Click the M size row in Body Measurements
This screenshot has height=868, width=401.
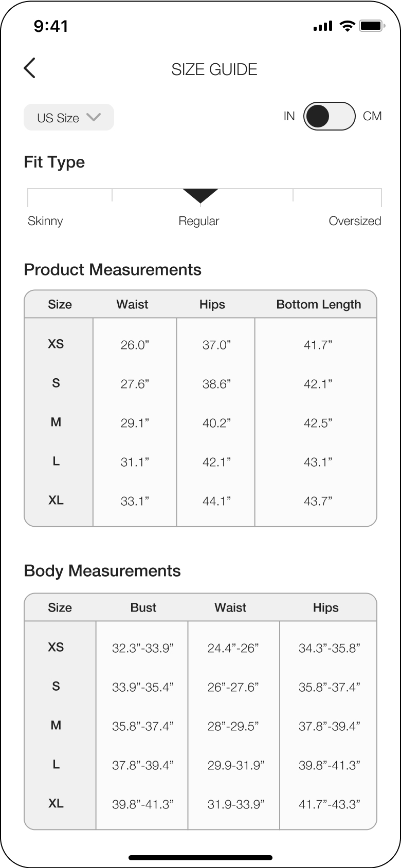coord(200,726)
